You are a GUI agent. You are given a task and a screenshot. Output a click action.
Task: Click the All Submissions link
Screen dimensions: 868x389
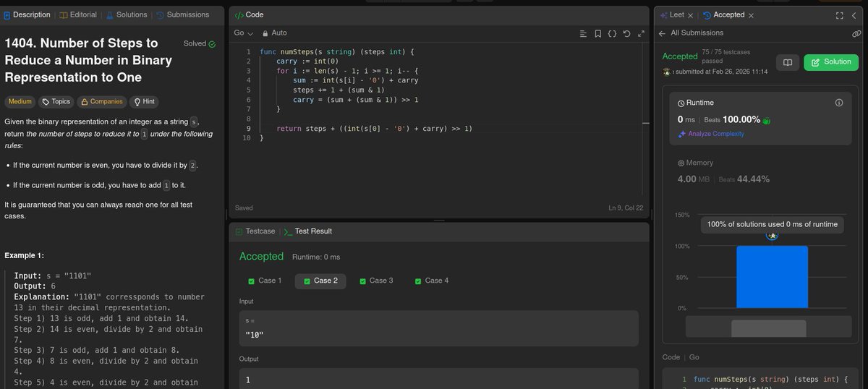pyautogui.click(x=697, y=33)
